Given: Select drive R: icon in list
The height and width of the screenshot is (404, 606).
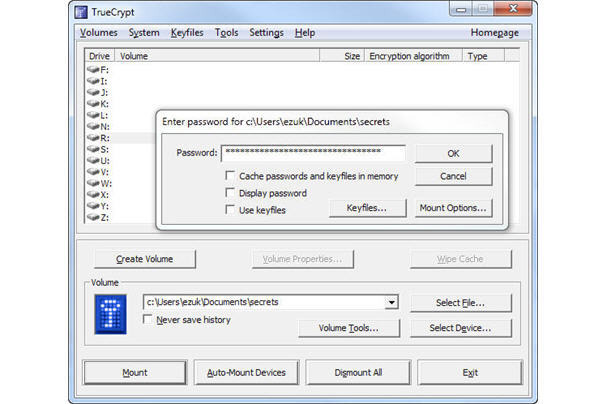Looking at the screenshot, I should click(93, 137).
